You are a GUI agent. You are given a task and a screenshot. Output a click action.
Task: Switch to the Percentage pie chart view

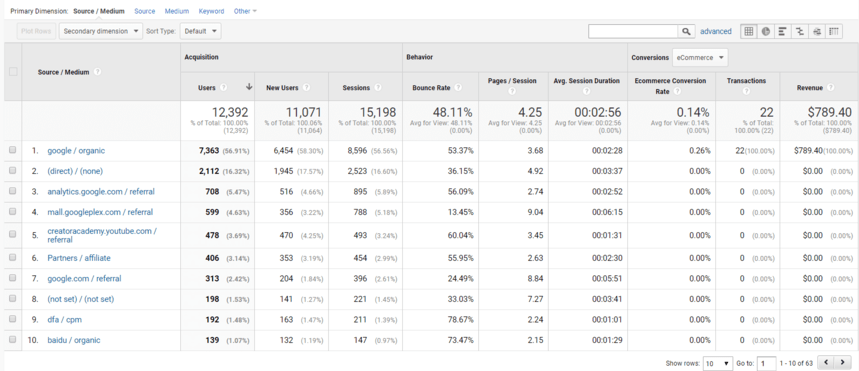pos(765,31)
